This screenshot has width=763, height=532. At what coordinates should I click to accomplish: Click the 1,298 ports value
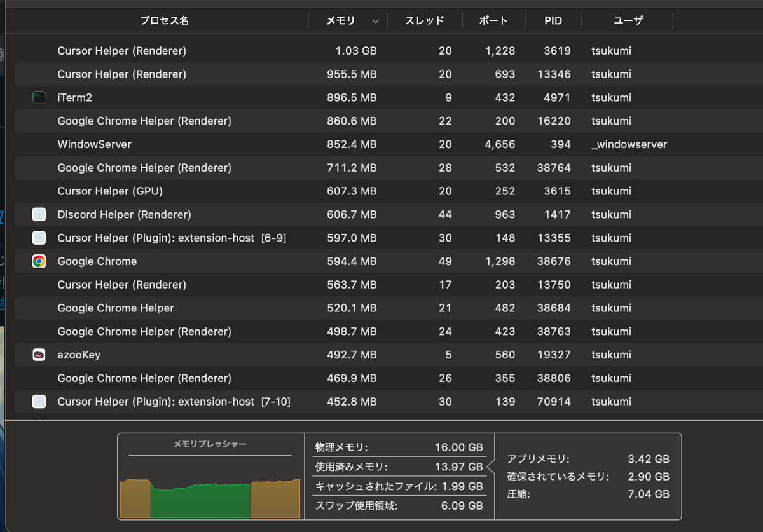click(x=500, y=261)
